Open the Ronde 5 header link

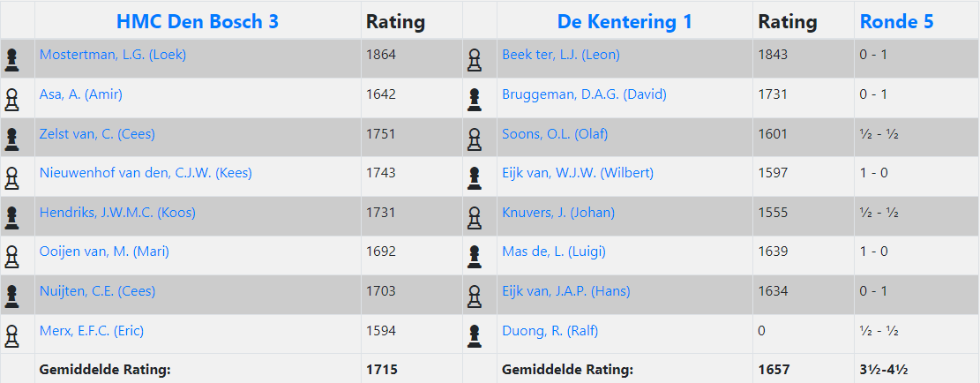[896, 22]
